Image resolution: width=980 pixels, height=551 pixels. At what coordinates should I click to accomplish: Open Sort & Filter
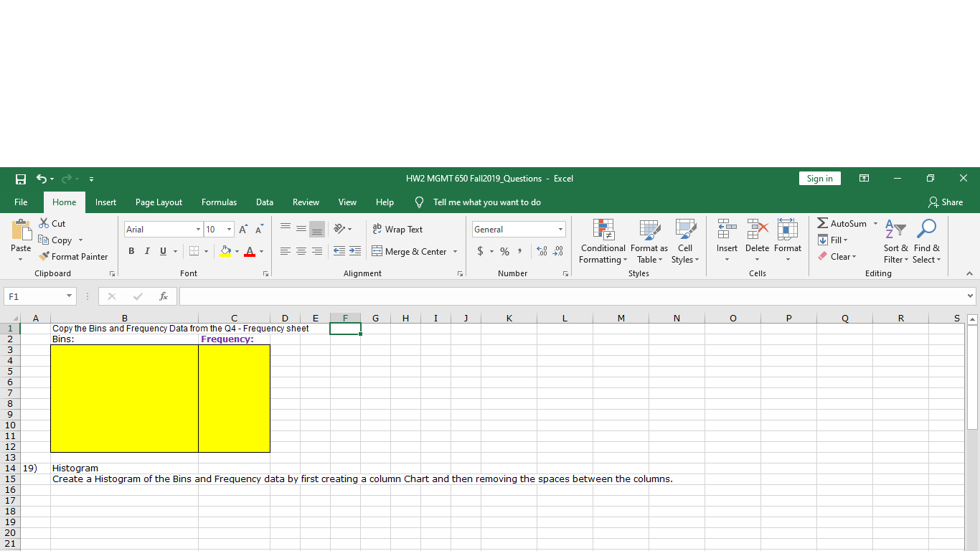(896, 241)
